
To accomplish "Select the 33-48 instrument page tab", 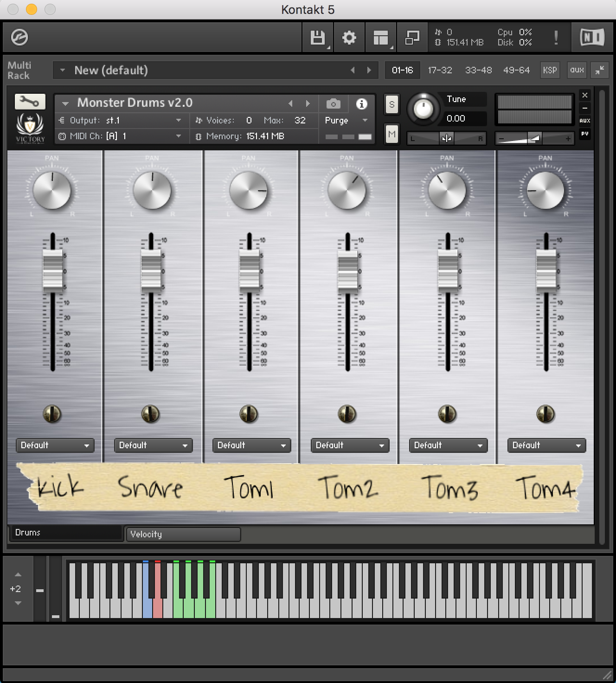I will (x=478, y=70).
